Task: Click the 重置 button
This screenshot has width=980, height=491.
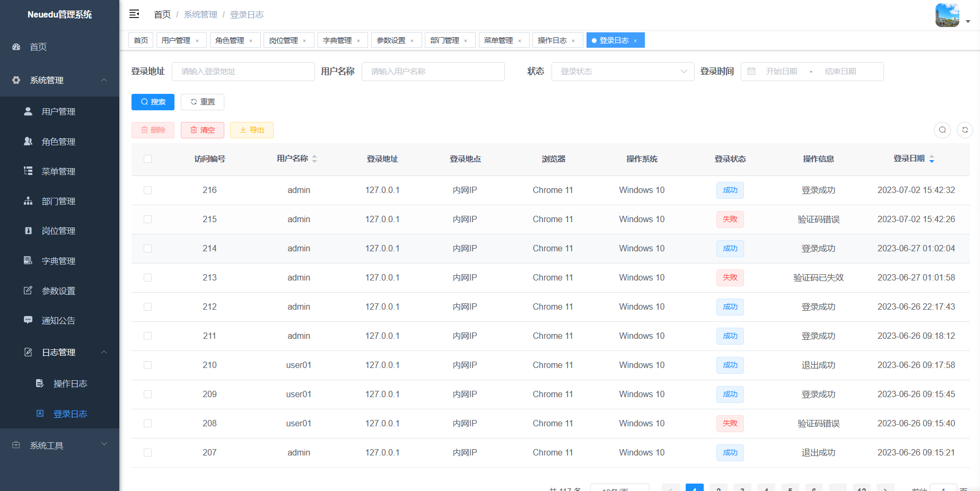Action: pos(203,102)
